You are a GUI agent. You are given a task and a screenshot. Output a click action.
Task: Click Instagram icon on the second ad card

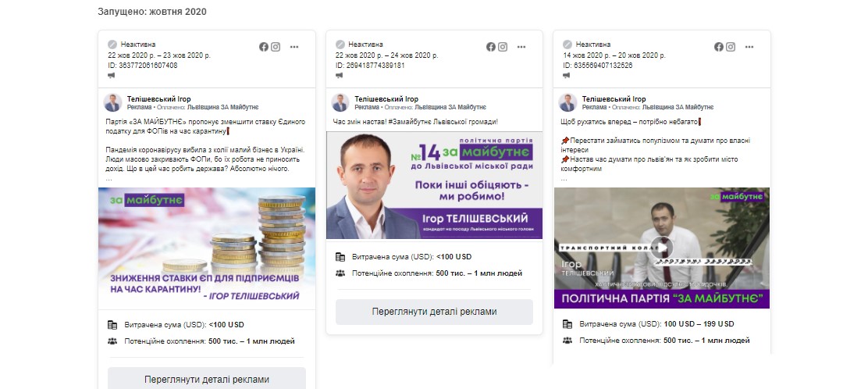[x=503, y=47]
